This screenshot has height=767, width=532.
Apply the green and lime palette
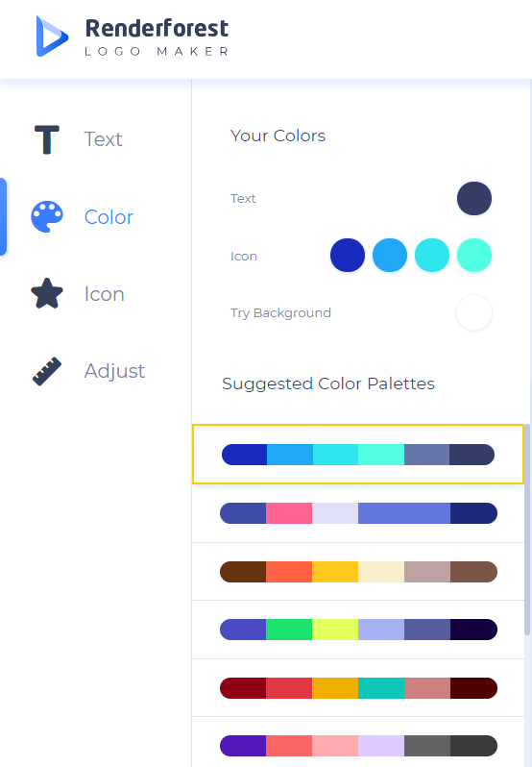pyautogui.click(x=358, y=630)
